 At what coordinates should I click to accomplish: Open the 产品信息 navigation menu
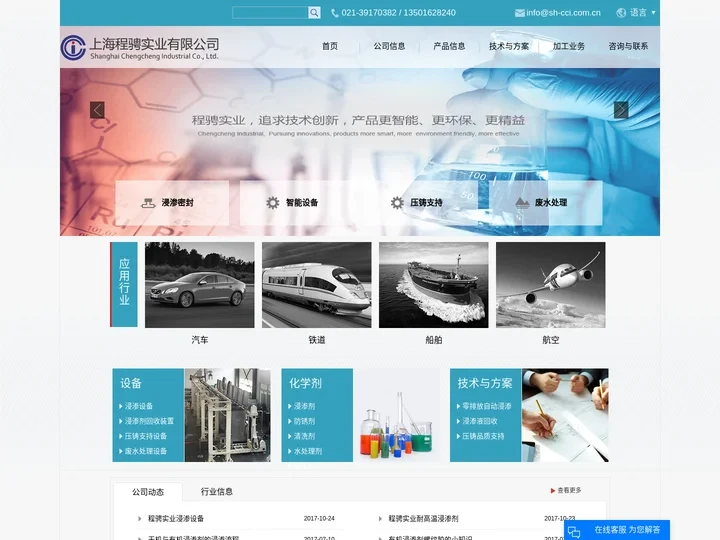(449, 46)
